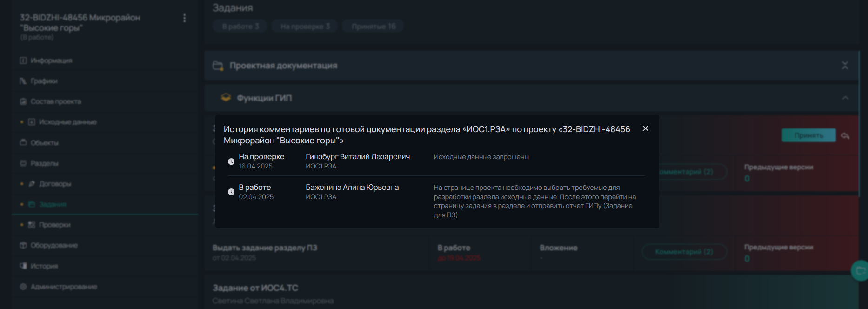Open Графики in the sidebar

44,81
